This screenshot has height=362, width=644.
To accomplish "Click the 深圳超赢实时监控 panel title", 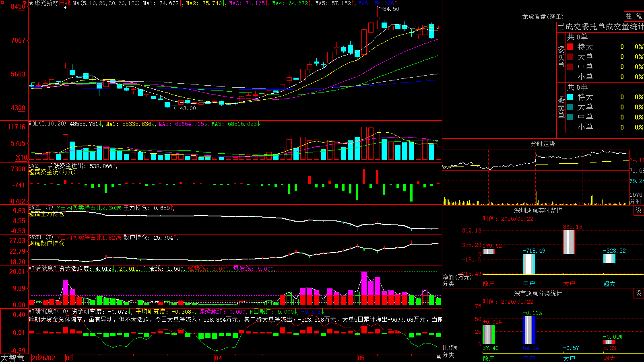I will pyautogui.click(x=538, y=210).
